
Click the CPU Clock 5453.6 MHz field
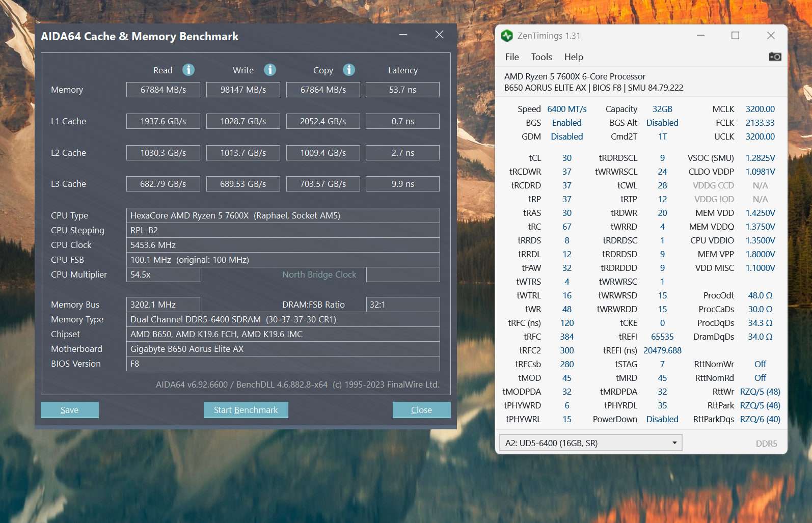click(283, 245)
